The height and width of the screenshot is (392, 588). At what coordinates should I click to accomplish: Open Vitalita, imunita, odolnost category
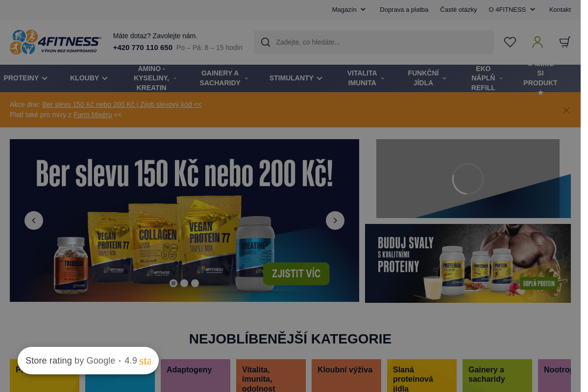(271, 376)
